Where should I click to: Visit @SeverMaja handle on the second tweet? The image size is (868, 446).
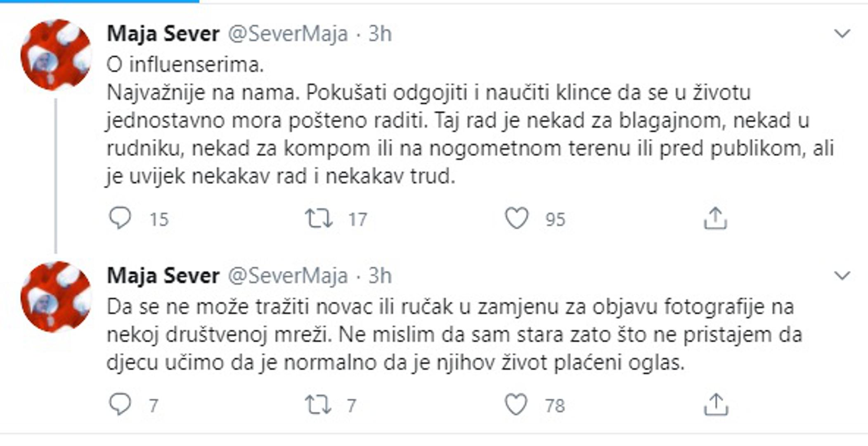[288, 276]
